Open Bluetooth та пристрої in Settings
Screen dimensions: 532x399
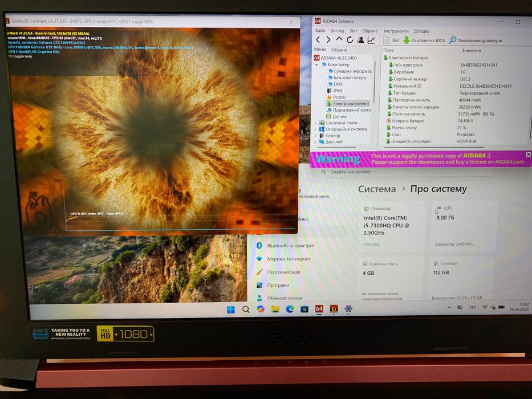pyautogui.click(x=285, y=246)
